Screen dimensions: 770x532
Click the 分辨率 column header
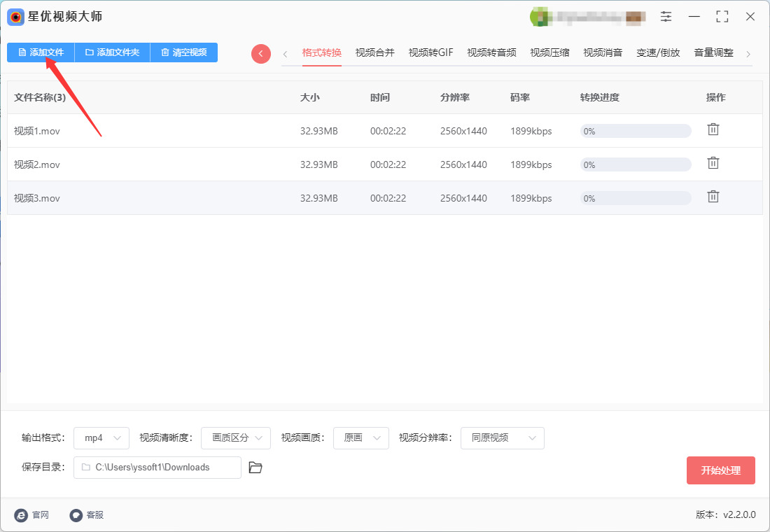(455, 97)
